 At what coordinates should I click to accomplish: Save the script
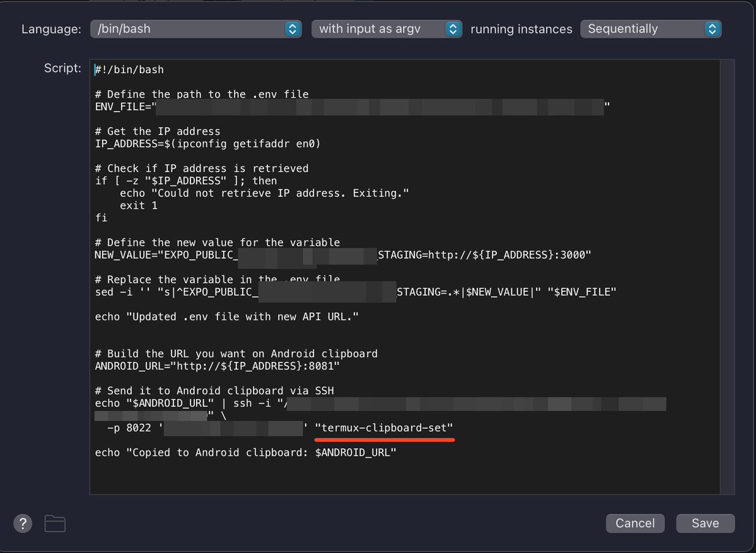(706, 523)
